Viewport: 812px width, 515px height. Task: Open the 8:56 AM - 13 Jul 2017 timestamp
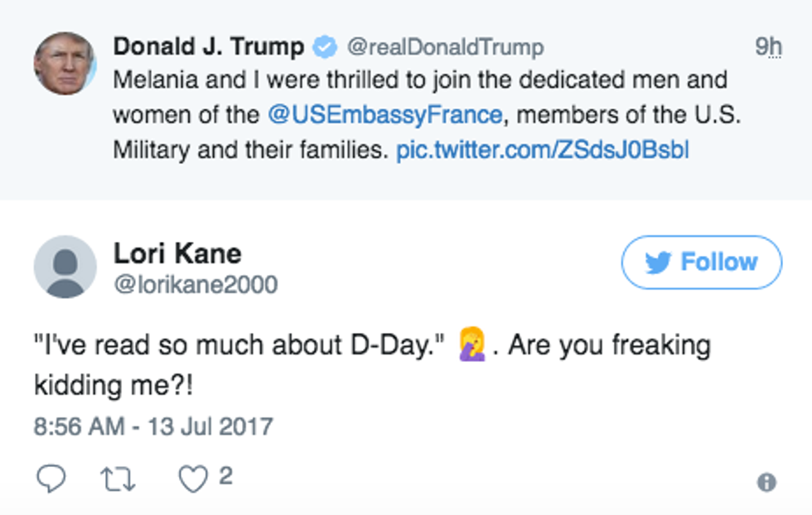(x=153, y=426)
